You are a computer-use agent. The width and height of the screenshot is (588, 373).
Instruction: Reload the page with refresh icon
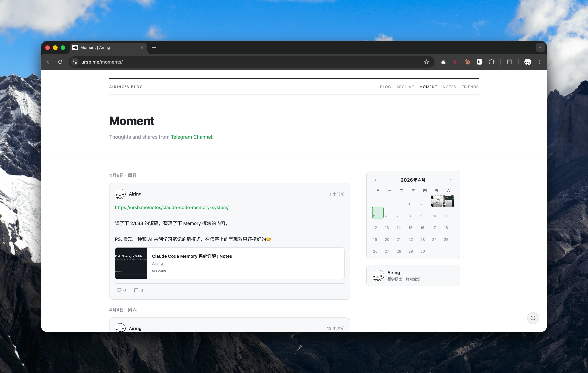60,62
